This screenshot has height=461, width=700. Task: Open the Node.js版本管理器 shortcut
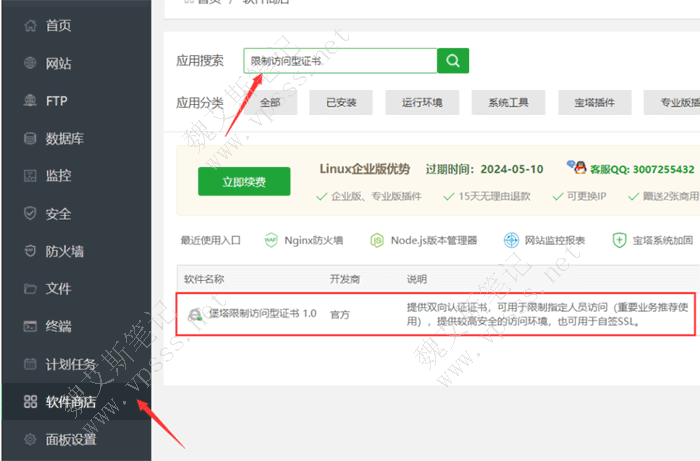point(424,241)
